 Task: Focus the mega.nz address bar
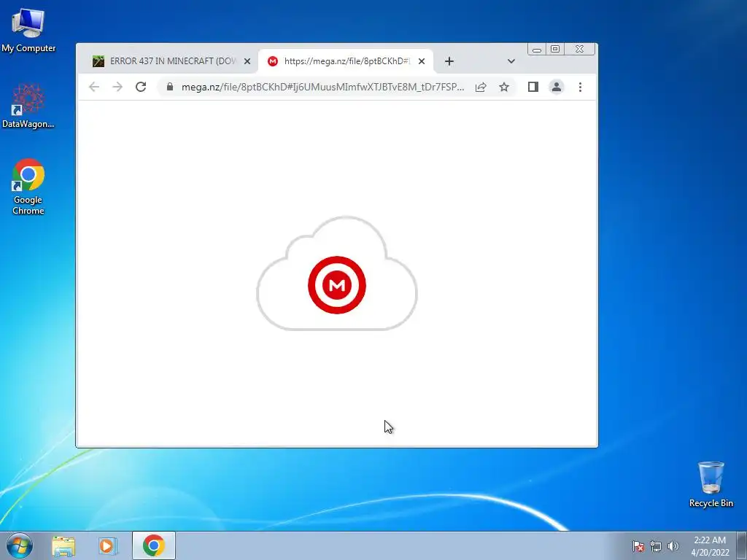click(322, 87)
